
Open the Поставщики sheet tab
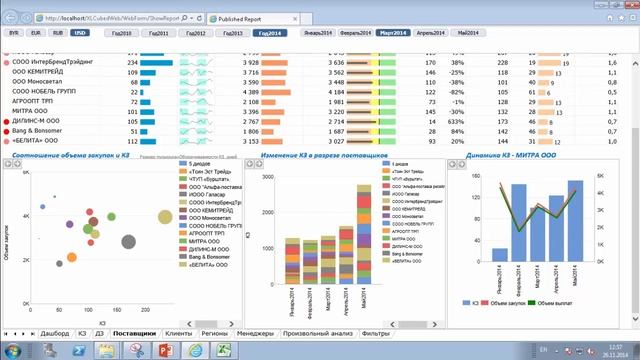pos(135,333)
